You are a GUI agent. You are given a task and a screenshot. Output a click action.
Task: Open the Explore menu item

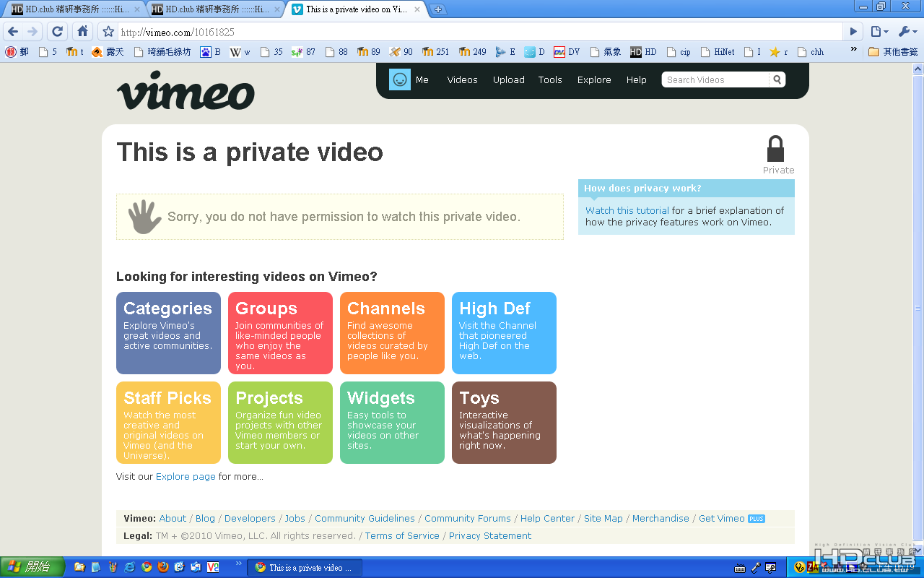[594, 80]
